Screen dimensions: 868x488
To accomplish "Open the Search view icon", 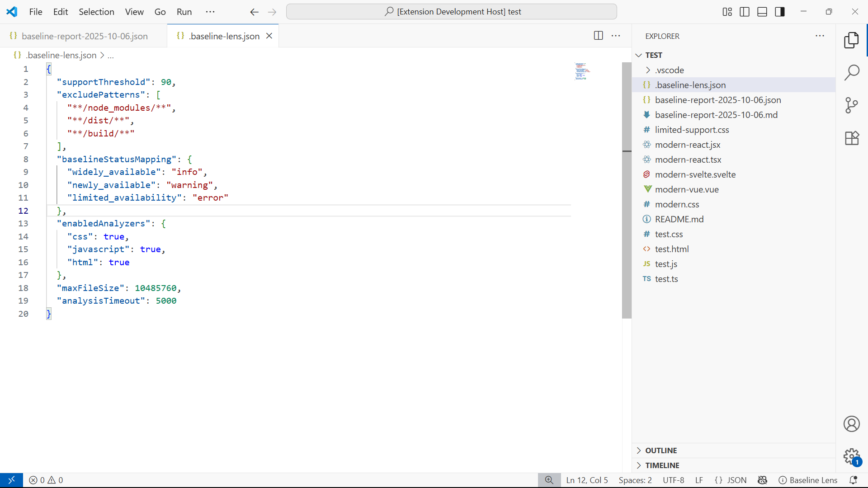I will 852,72.
